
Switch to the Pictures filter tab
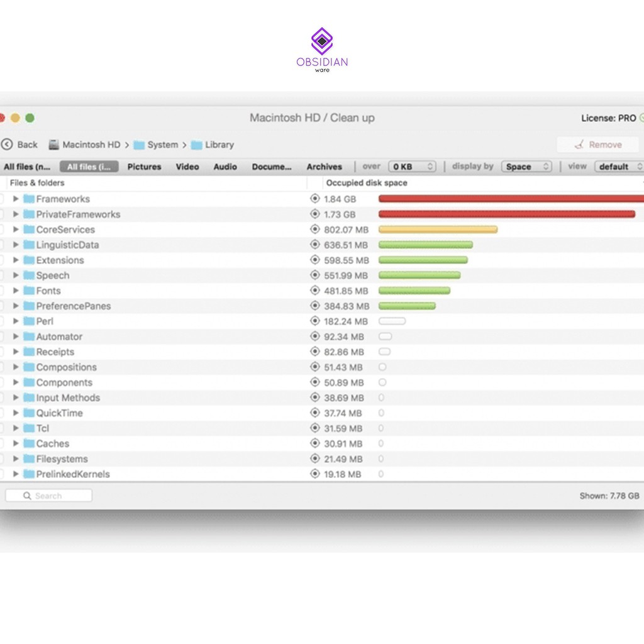tap(144, 167)
